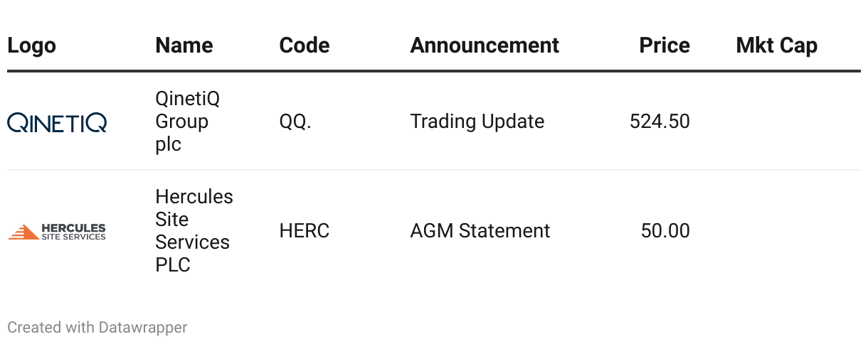
Task: Click the Hercules Site Services wordmark text in logo
Action: [74, 232]
